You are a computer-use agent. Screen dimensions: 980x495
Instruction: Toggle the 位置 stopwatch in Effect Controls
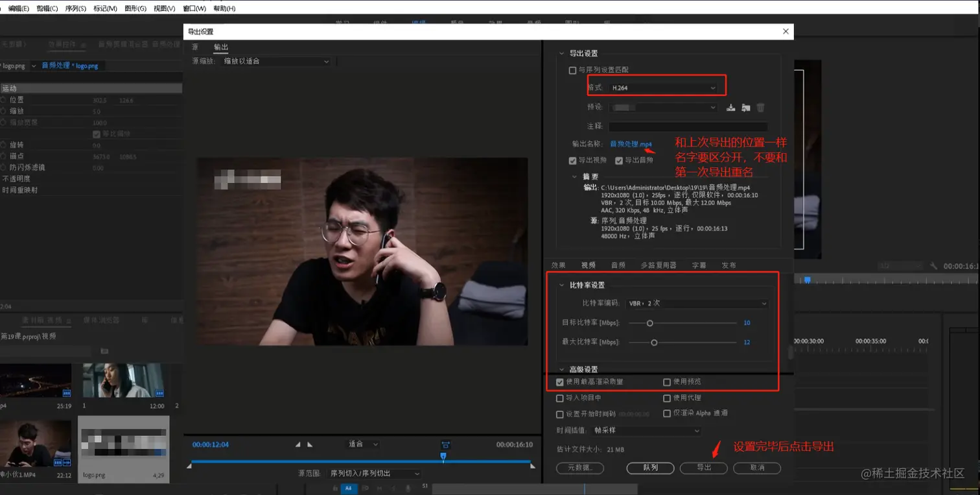tap(3, 100)
